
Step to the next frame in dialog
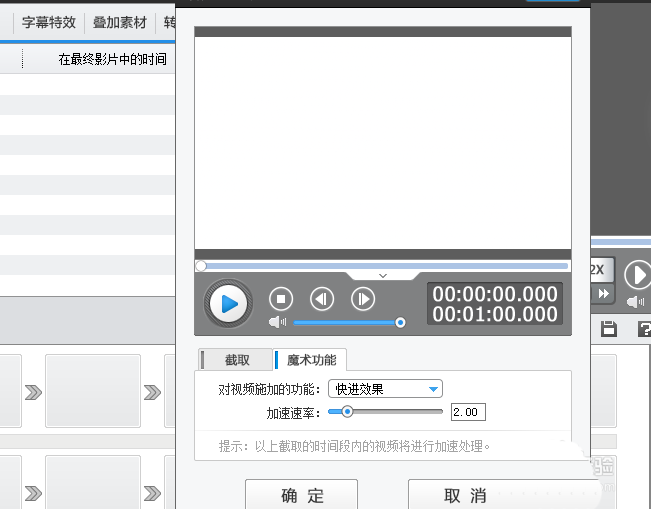point(363,299)
